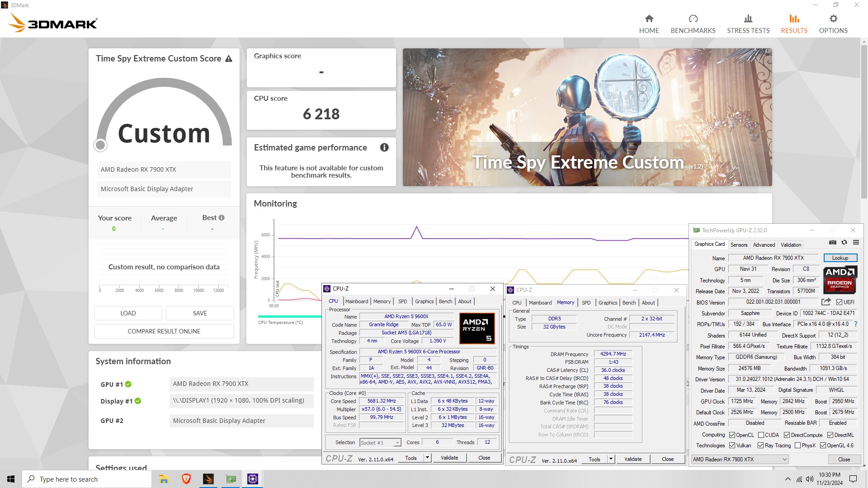Open the HOME section in 3DMark
The width and height of the screenshot is (868, 488).
(x=649, y=24)
